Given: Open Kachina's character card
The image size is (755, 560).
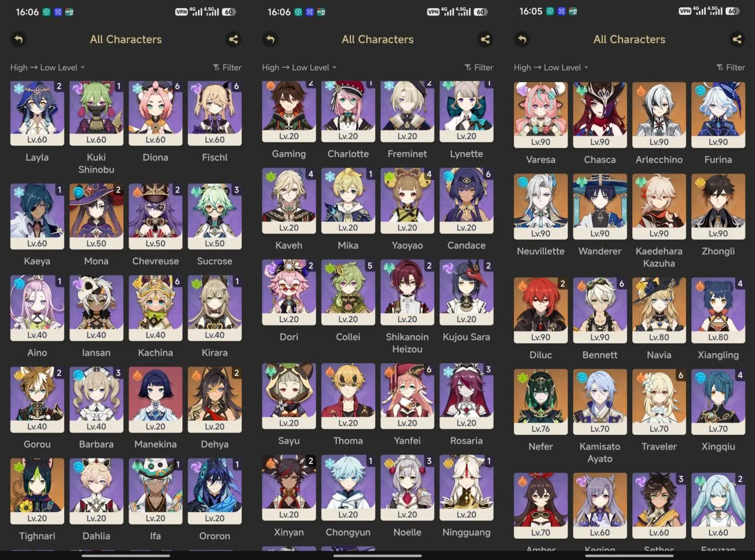Looking at the screenshot, I should [x=155, y=308].
